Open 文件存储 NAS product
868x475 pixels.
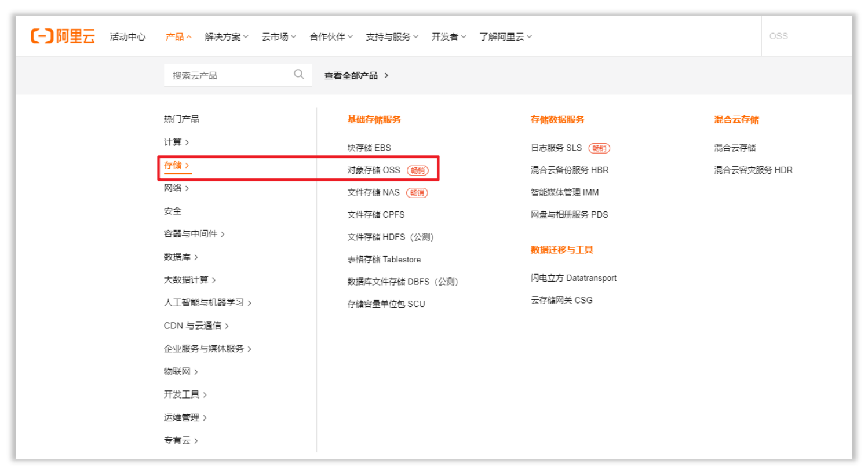tap(374, 192)
